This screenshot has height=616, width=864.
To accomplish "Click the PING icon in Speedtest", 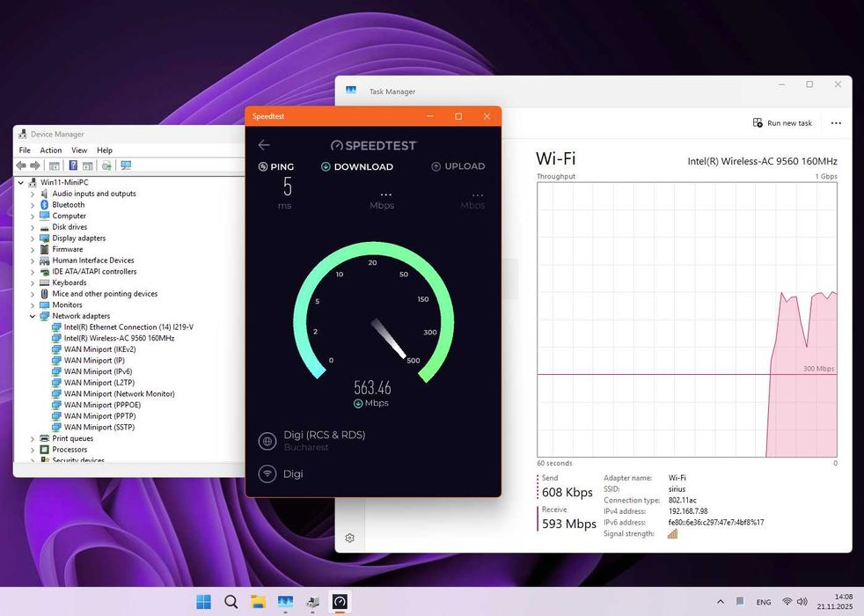I will coord(263,166).
